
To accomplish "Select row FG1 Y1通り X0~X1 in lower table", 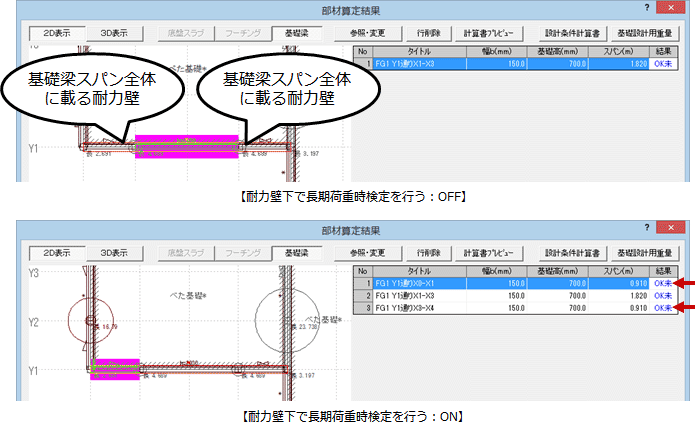I will (420, 283).
